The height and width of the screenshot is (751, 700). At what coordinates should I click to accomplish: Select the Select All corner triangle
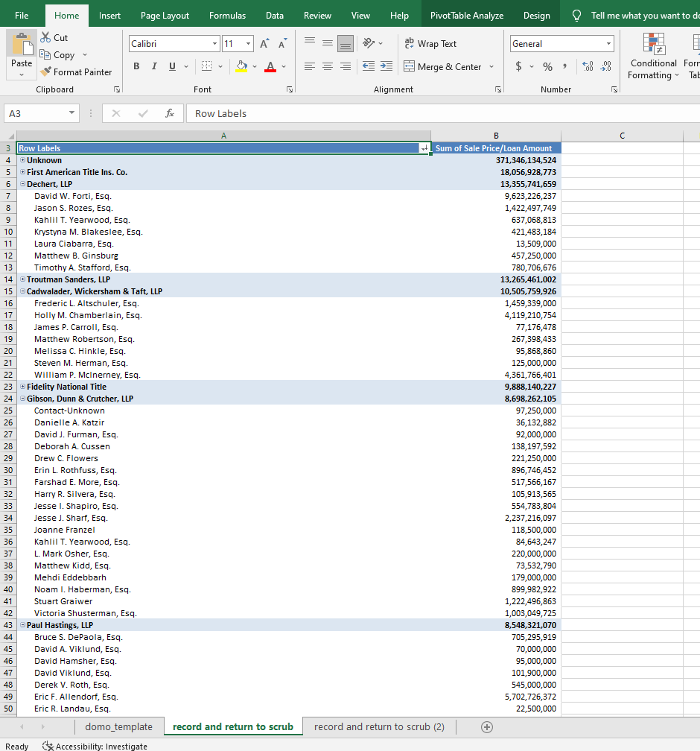click(9, 136)
